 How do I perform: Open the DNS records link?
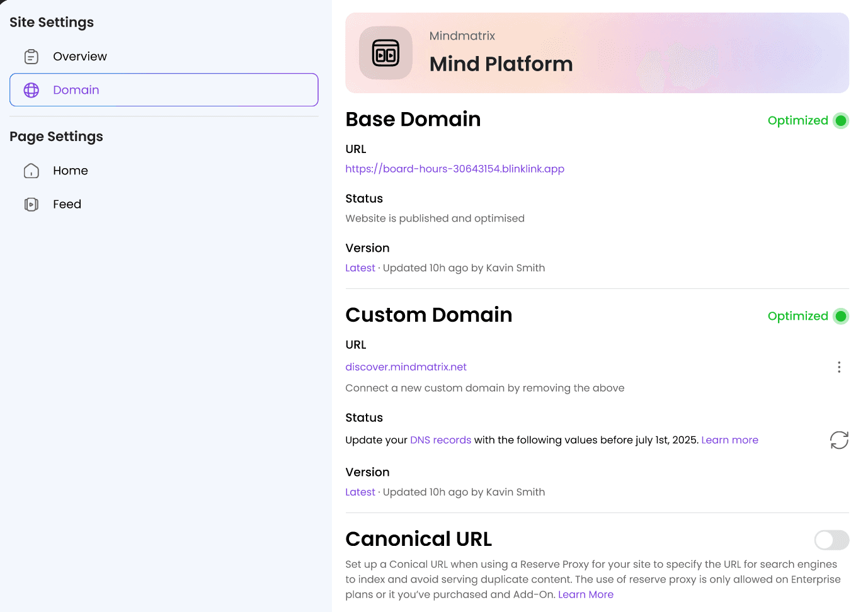(x=440, y=440)
